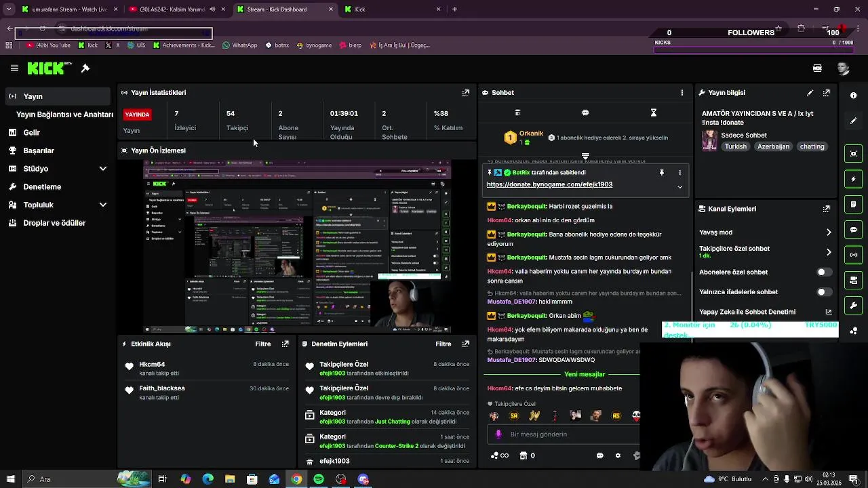
Task: Open the donate.bynogame.com link in chat
Action: click(x=549, y=184)
